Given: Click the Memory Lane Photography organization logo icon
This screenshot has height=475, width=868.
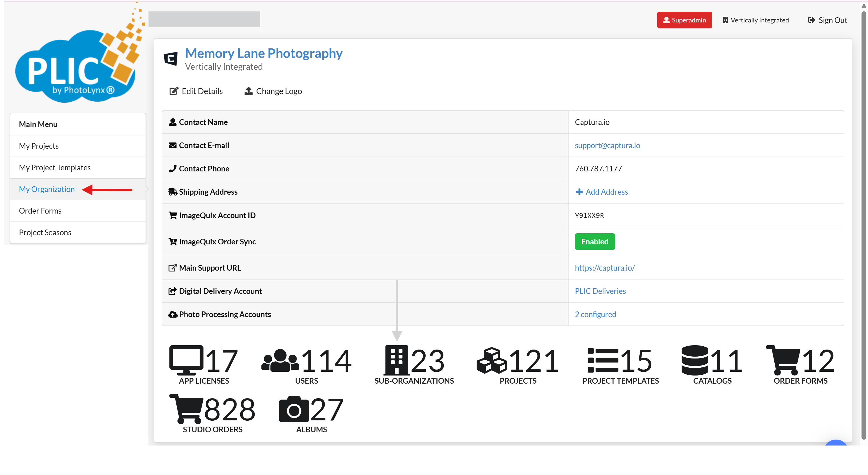Looking at the screenshot, I should point(170,59).
